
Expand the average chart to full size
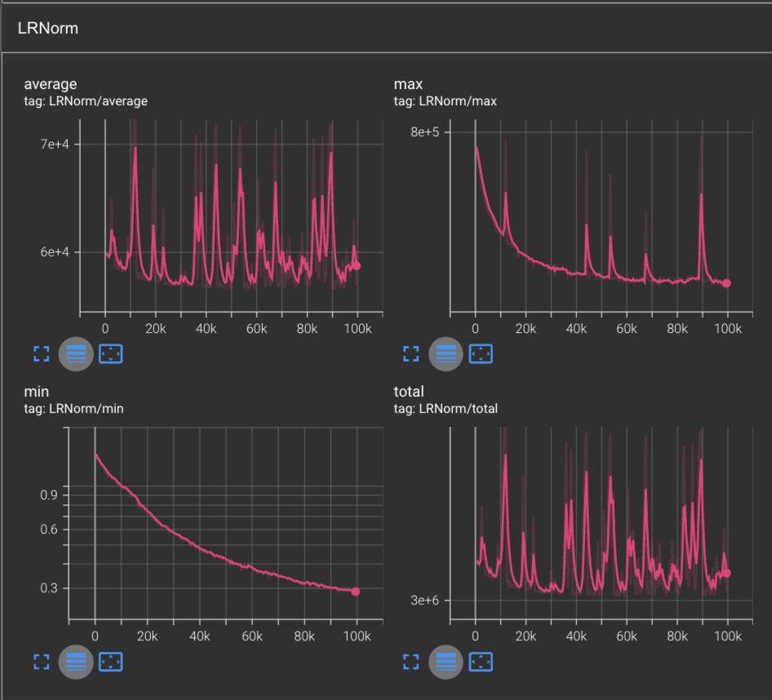(42, 353)
